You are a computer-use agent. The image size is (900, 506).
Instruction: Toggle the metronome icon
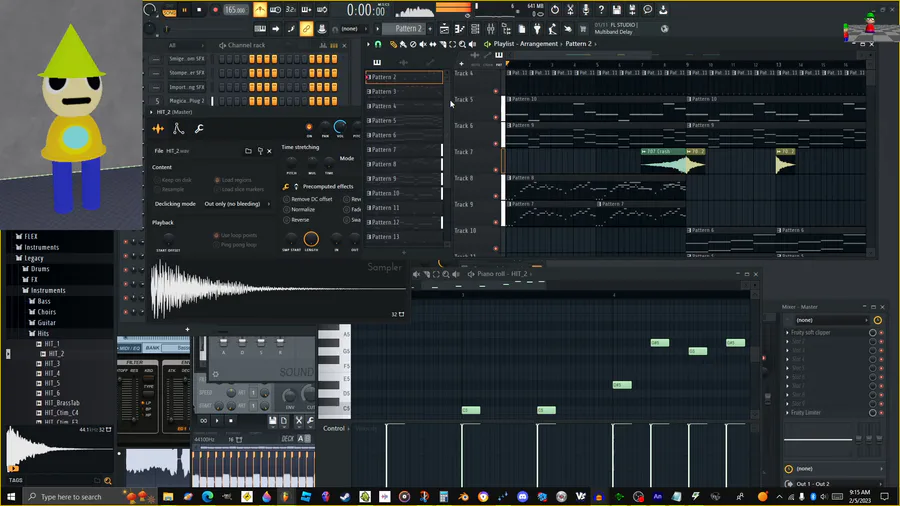(260, 10)
